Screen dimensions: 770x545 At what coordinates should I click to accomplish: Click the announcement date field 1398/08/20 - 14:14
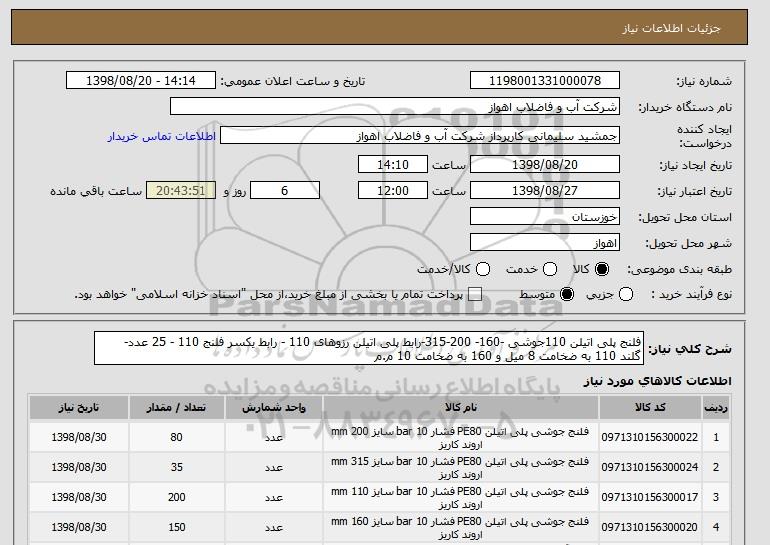coord(141,81)
